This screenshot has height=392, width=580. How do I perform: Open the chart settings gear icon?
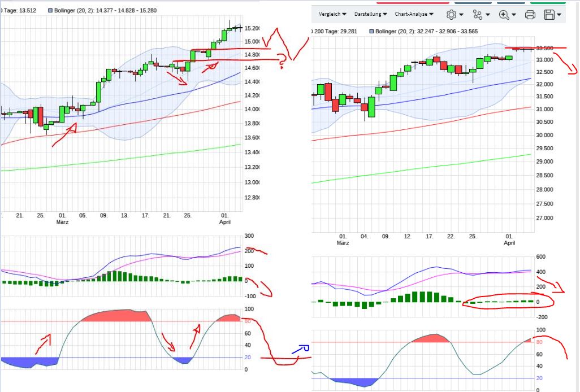pyautogui.click(x=451, y=15)
